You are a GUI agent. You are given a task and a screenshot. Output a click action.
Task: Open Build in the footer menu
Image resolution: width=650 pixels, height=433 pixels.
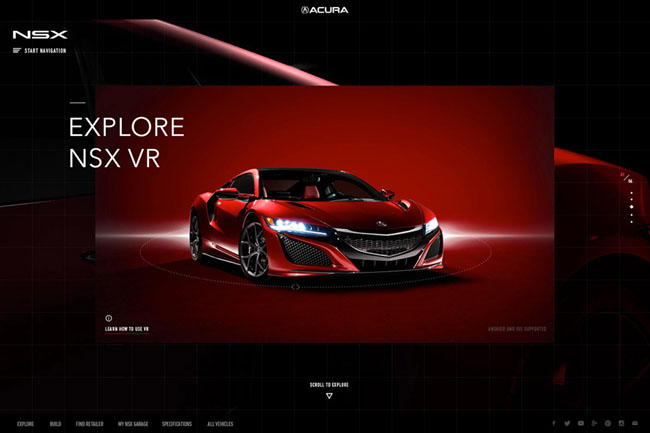(x=56, y=424)
